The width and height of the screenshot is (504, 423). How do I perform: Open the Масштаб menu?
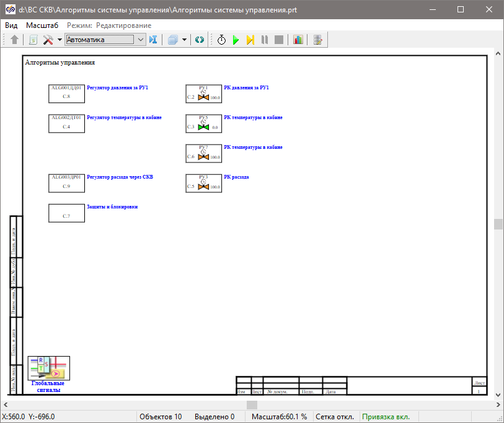coord(42,25)
